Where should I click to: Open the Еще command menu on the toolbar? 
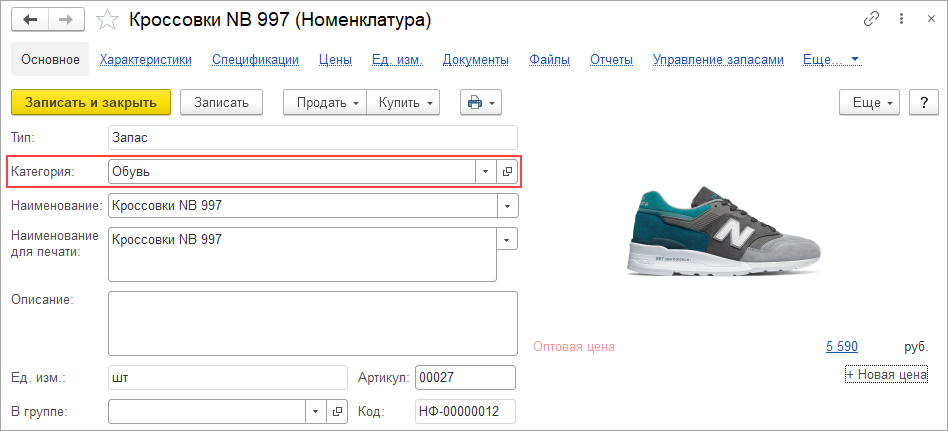coord(870,102)
